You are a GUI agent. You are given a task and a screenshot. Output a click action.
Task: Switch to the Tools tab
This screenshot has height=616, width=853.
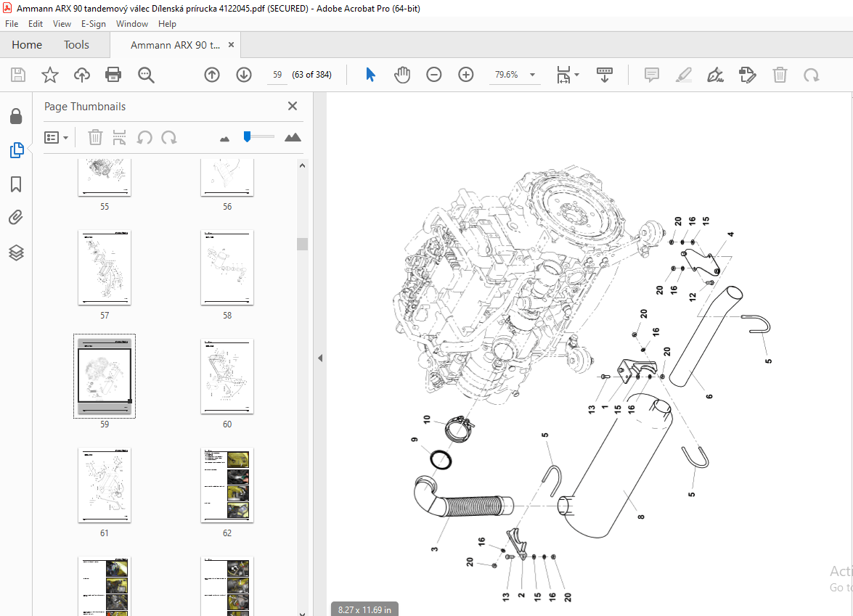click(x=76, y=44)
